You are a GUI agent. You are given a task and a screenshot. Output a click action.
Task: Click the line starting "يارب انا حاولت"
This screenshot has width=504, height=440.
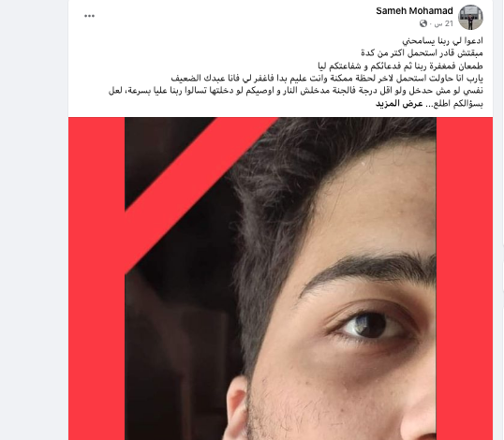click(327, 78)
